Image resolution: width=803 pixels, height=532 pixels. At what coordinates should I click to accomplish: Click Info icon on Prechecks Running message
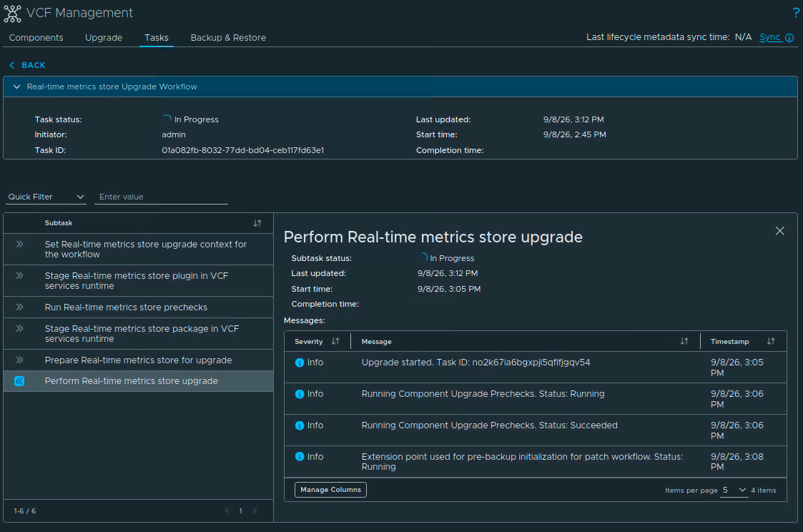click(x=300, y=394)
